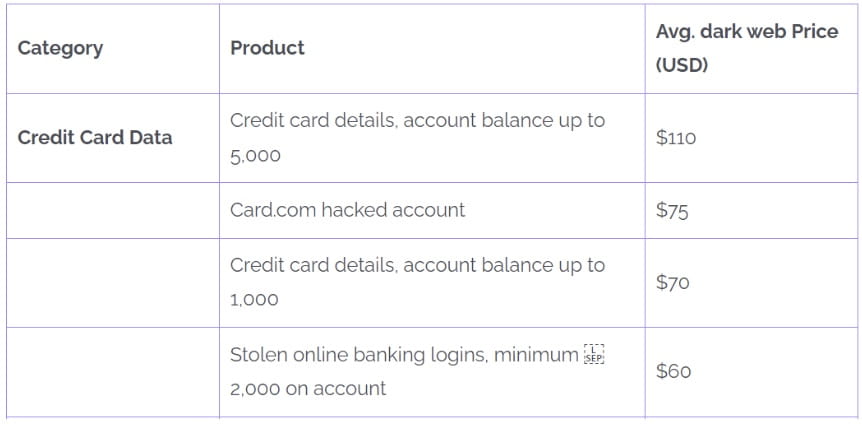
Task: Click the '(USD)' text in header
Action: pos(681,65)
